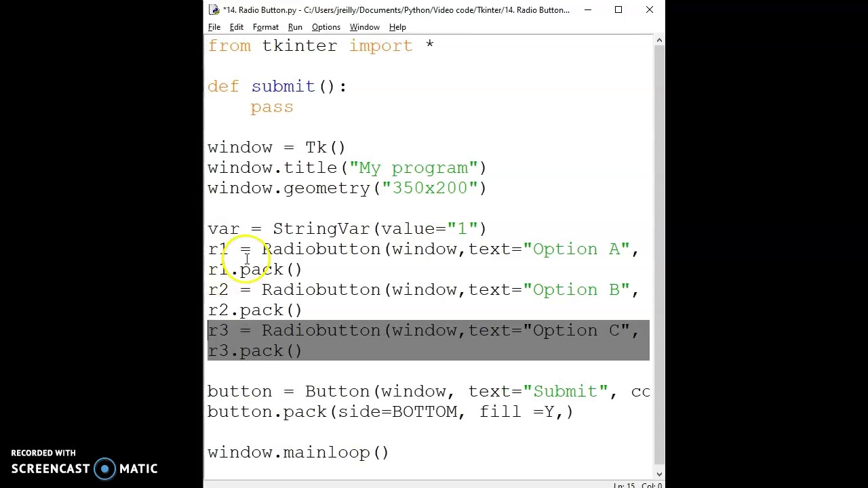Viewport: 868px width, 488px height.
Task: Open the Help menu
Action: [397, 27]
